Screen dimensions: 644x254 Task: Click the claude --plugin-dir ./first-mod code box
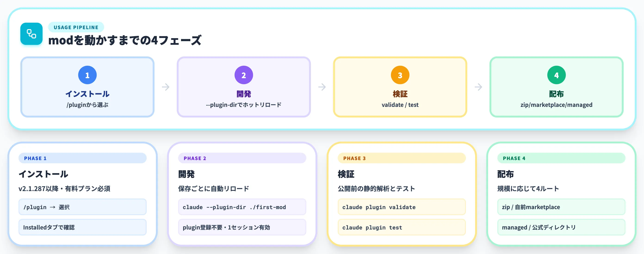click(x=242, y=207)
